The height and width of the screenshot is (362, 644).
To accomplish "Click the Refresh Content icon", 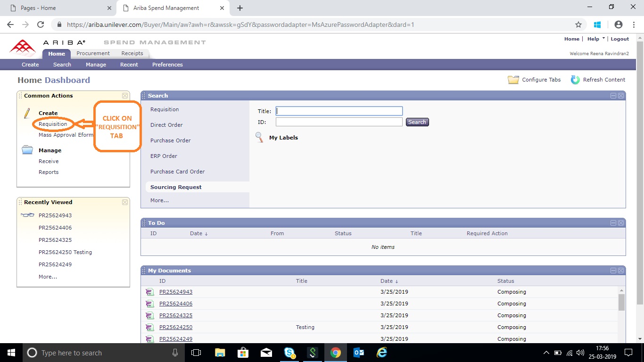I will click(575, 80).
